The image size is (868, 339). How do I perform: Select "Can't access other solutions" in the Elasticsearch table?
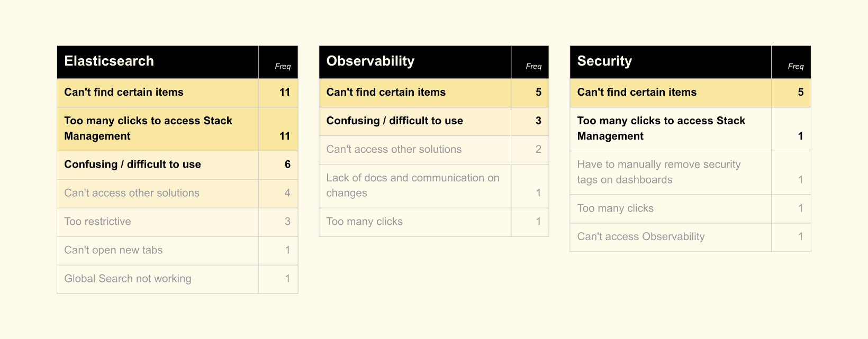pyautogui.click(x=132, y=193)
